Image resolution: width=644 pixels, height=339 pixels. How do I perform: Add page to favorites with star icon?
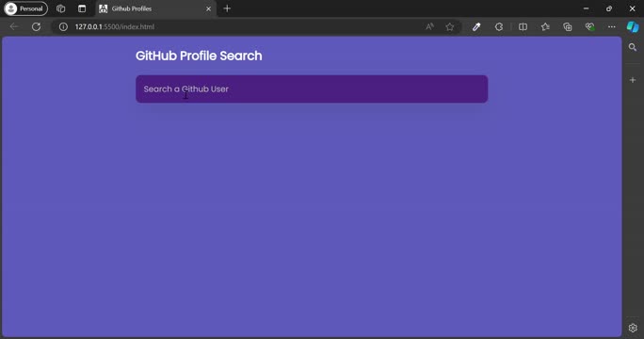point(450,26)
